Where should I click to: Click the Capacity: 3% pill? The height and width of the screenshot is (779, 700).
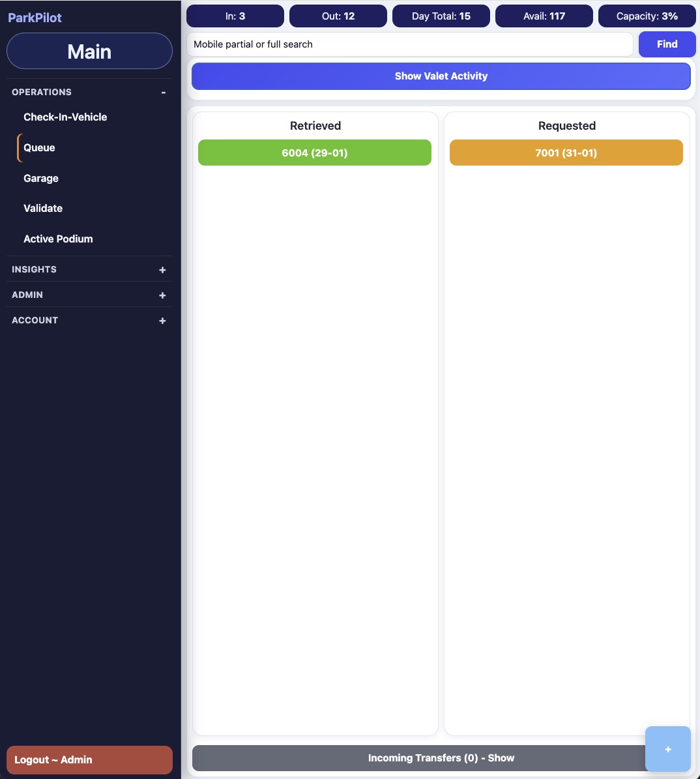(647, 16)
